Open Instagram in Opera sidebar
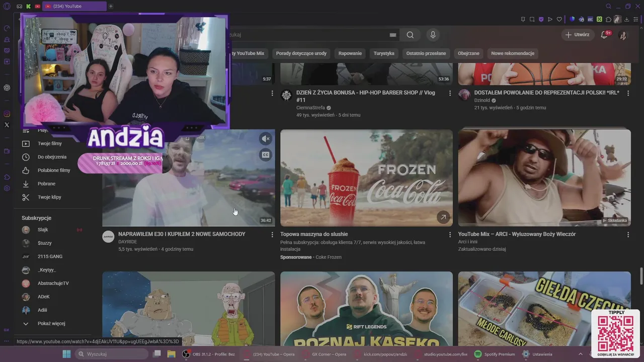 [x=7, y=114]
